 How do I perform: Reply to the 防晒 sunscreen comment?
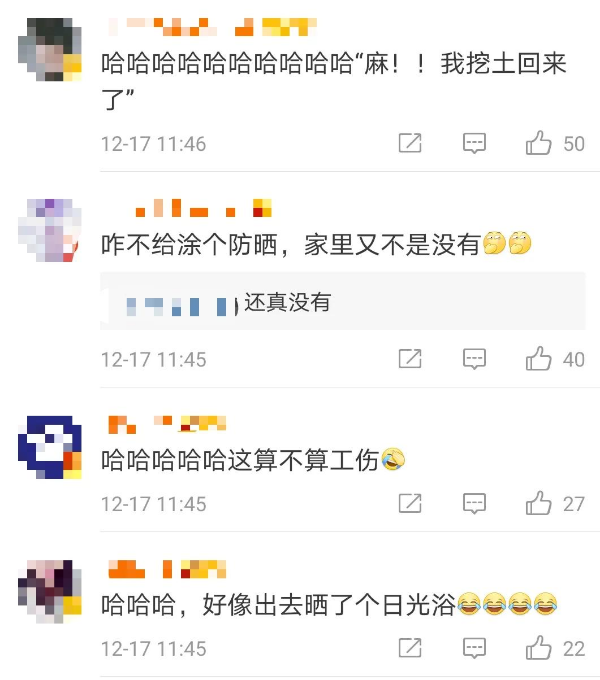click(474, 359)
